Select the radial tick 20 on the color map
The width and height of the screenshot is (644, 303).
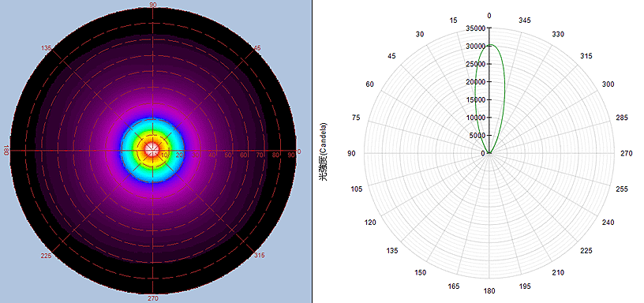(179, 155)
